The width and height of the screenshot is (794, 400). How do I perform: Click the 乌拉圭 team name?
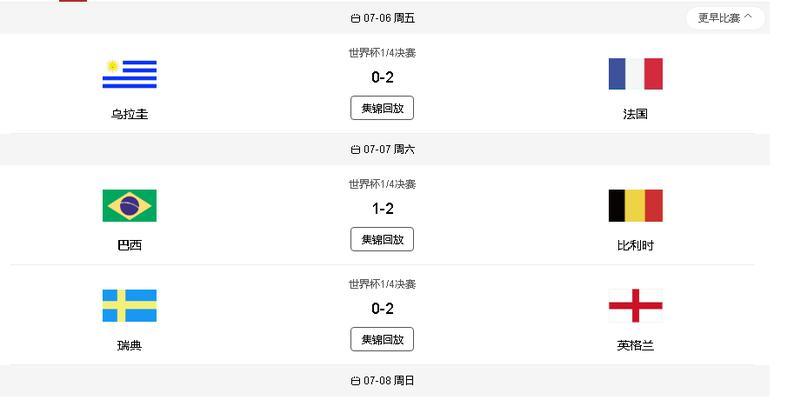[130, 114]
